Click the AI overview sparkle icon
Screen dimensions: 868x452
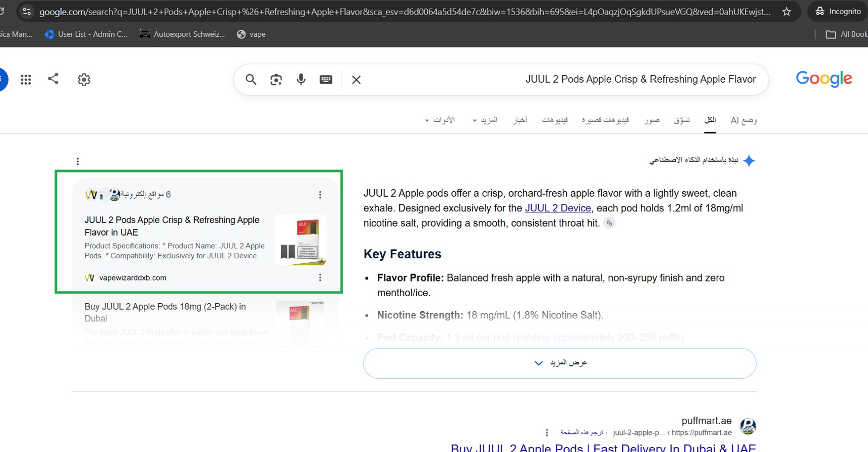[749, 160]
